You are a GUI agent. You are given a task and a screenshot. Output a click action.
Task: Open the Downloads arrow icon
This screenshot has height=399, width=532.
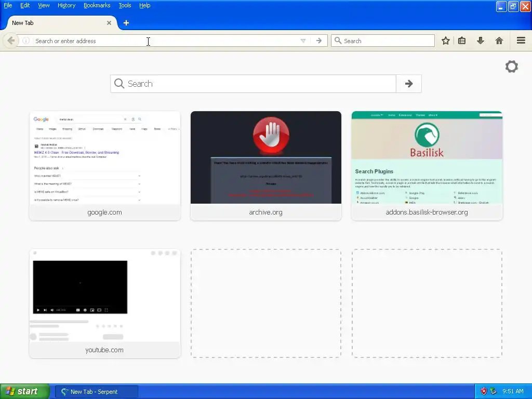pyautogui.click(x=481, y=41)
